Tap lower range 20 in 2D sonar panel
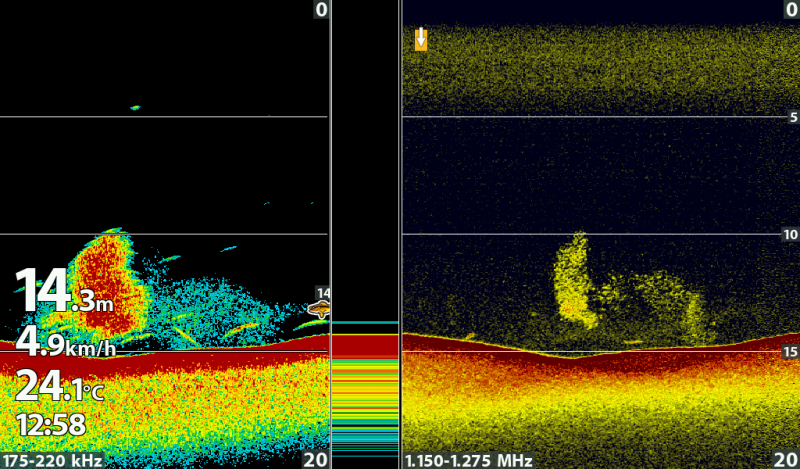Image resolution: width=800 pixels, height=469 pixels. click(315, 459)
